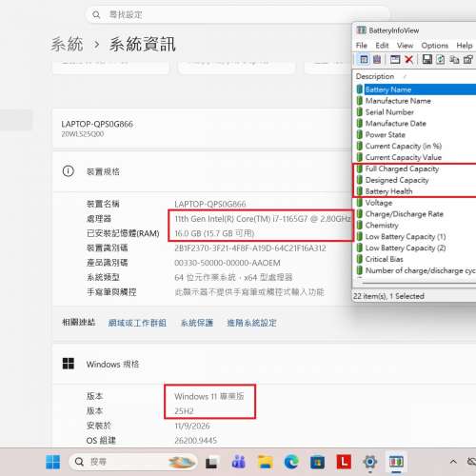Viewport: 476px width, 476px height.
Task: Open the Edit menu in BatteryInfoView
Action: tap(382, 46)
